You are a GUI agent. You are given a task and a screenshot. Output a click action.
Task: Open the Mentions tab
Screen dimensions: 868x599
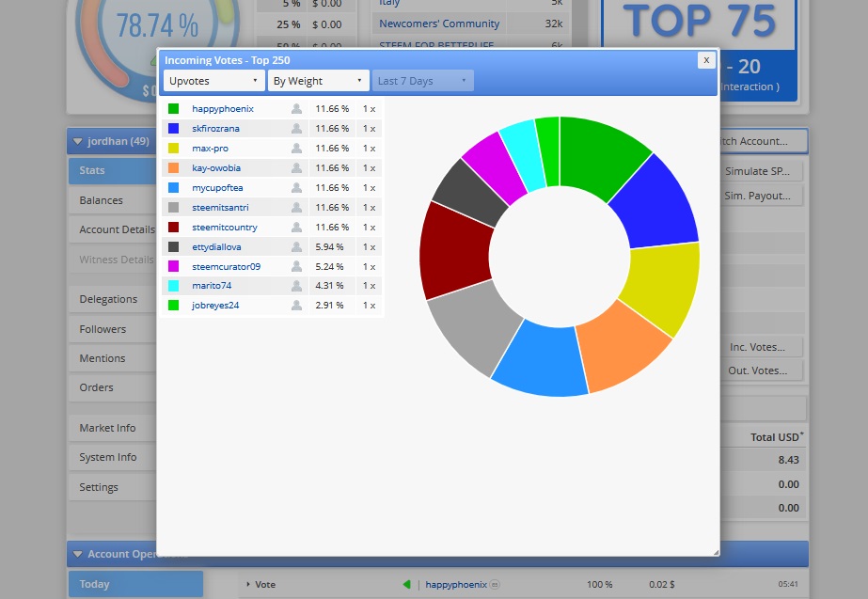coord(113,358)
